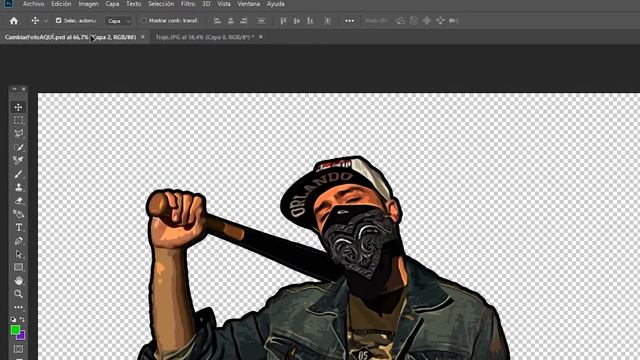Open the Ventana menu
Image resolution: width=640 pixels, height=360 pixels.
pyautogui.click(x=249, y=4)
